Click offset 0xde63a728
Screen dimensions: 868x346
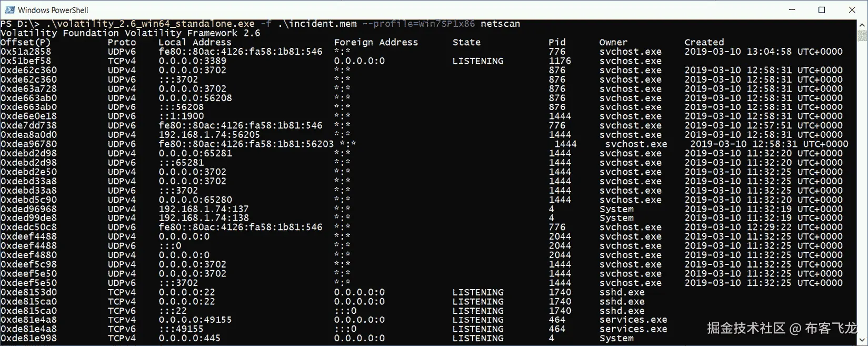[28, 88]
